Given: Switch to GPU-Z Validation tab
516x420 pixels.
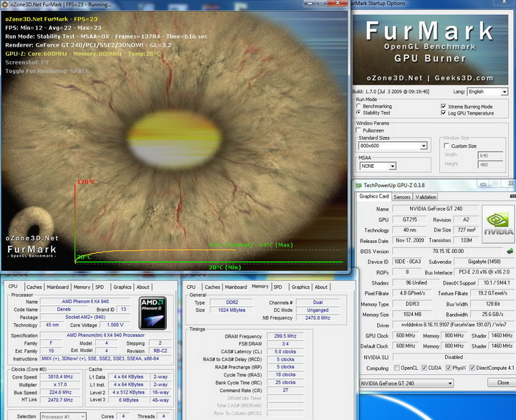Looking at the screenshot, I should point(426,197).
